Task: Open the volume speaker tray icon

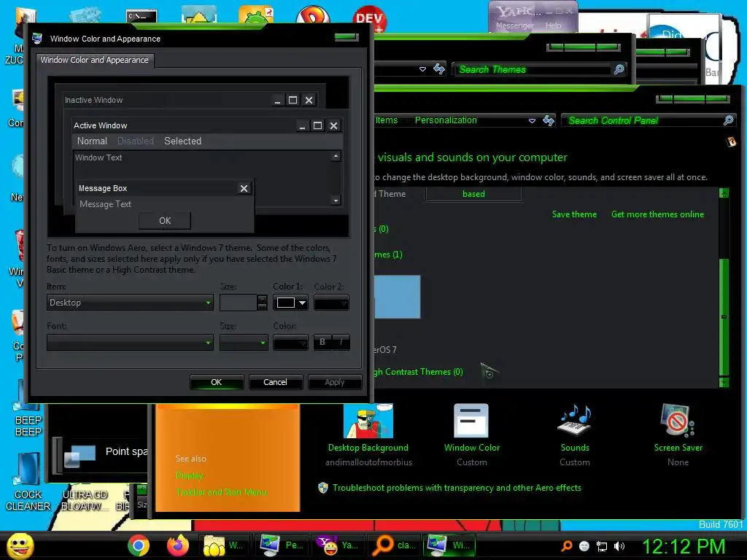Action: pos(619,546)
